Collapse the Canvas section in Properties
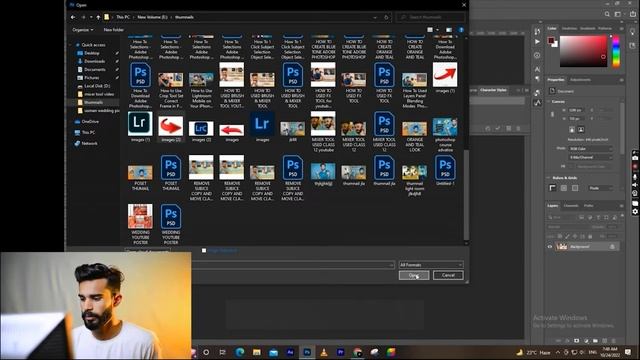The image size is (640, 360). [x=549, y=101]
